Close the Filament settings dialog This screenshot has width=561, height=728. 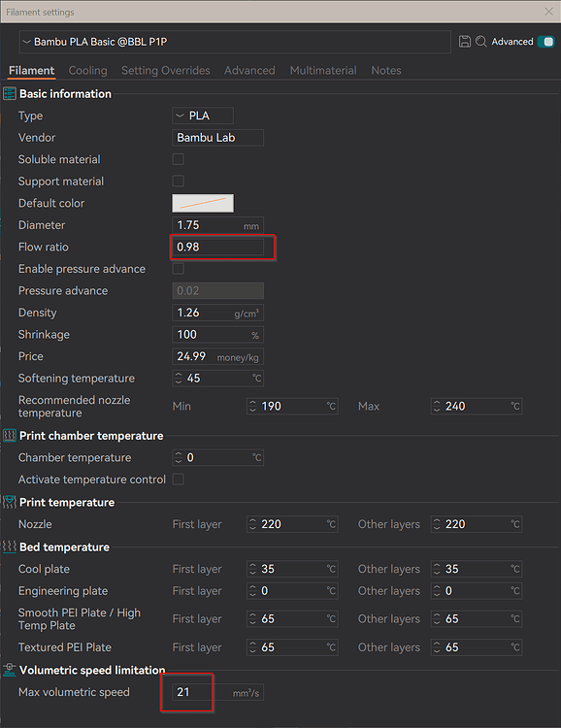549,12
